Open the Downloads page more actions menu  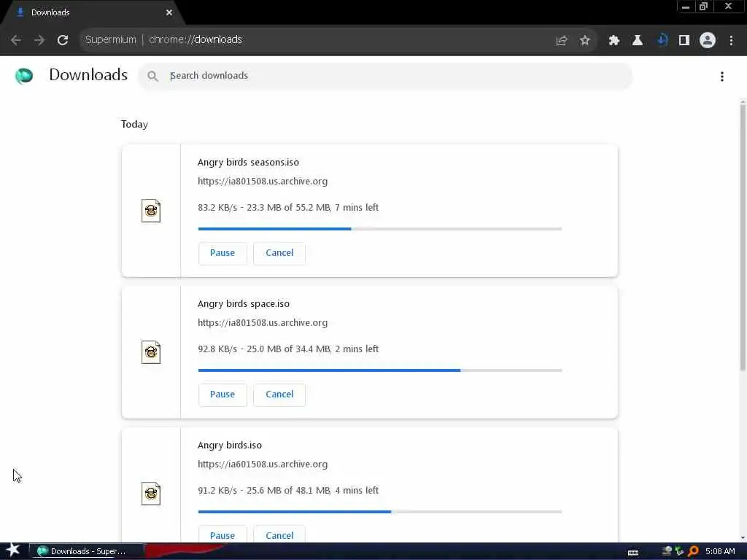[x=721, y=77]
